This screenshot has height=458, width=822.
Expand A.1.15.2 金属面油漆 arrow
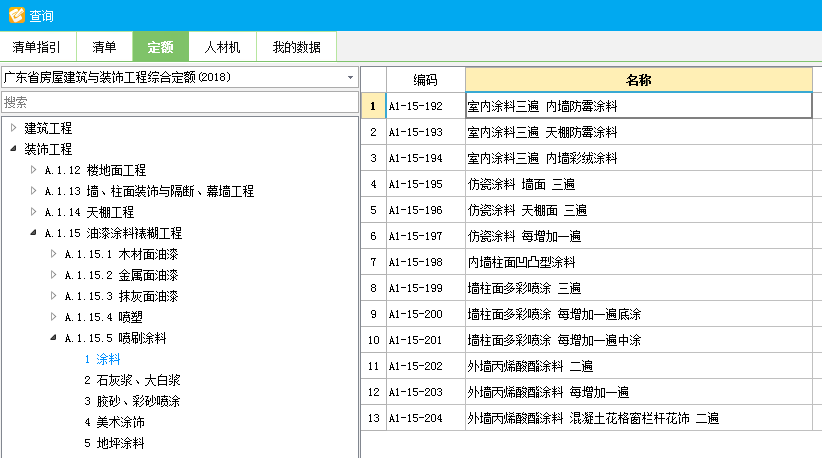(x=53, y=275)
